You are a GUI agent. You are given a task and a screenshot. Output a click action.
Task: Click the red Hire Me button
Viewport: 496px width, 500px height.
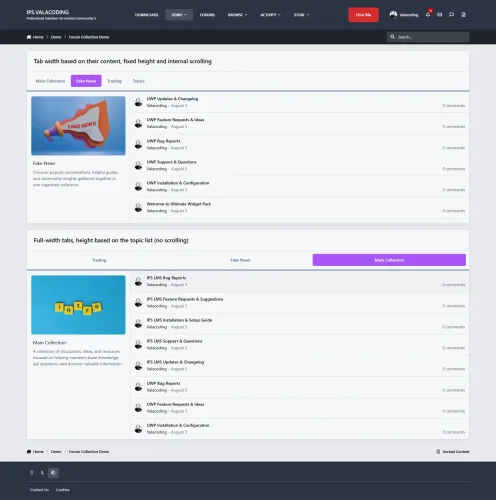point(363,15)
